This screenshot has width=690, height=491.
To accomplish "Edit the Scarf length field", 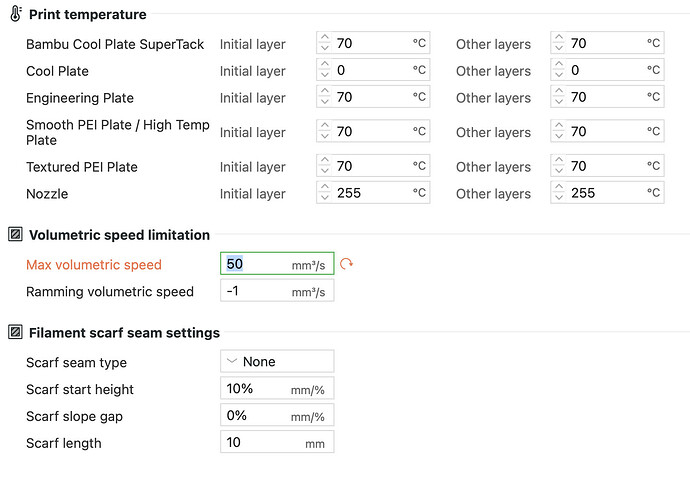I will 277,442.
